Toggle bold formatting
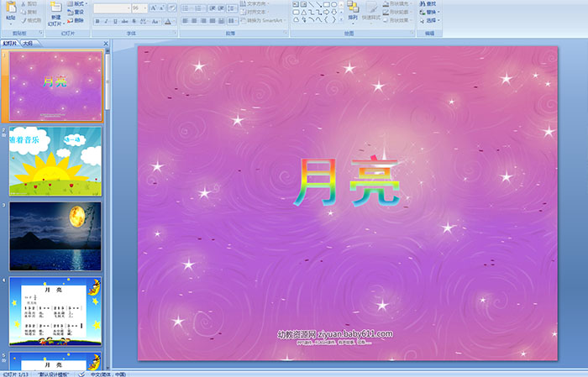 point(97,21)
